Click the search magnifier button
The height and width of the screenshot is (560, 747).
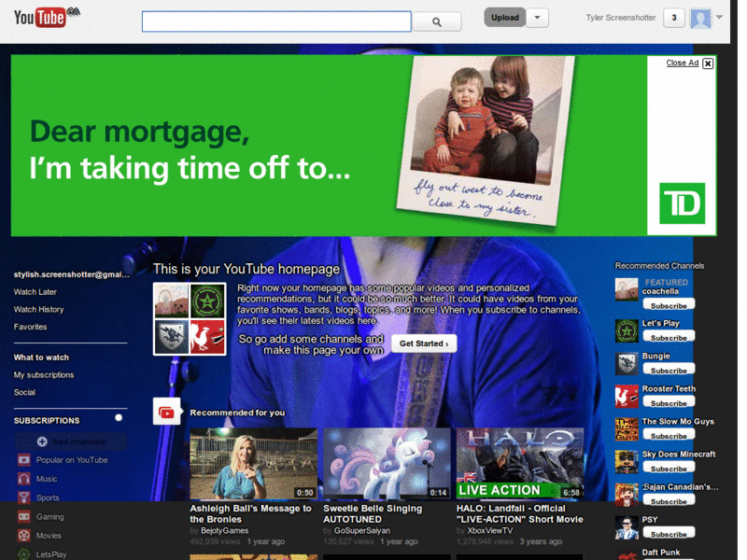(436, 21)
